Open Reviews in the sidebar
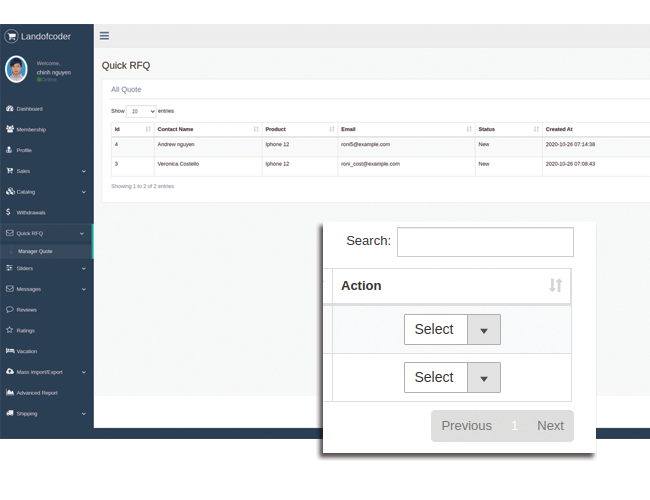The width and height of the screenshot is (650, 500). pyautogui.click(x=26, y=309)
